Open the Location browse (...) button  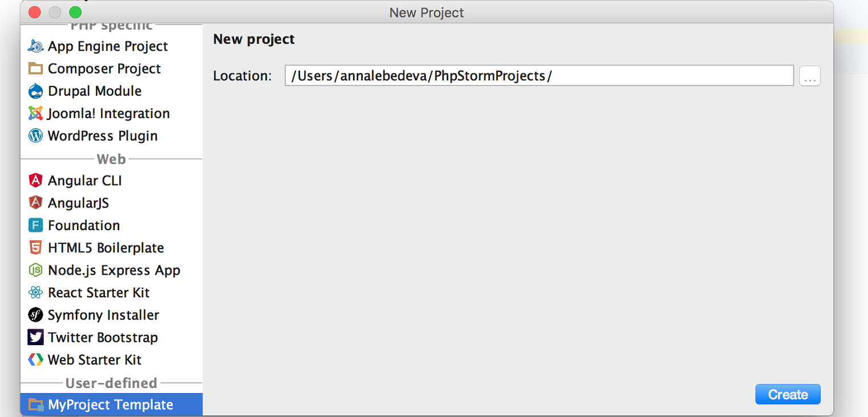pos(809,76)
